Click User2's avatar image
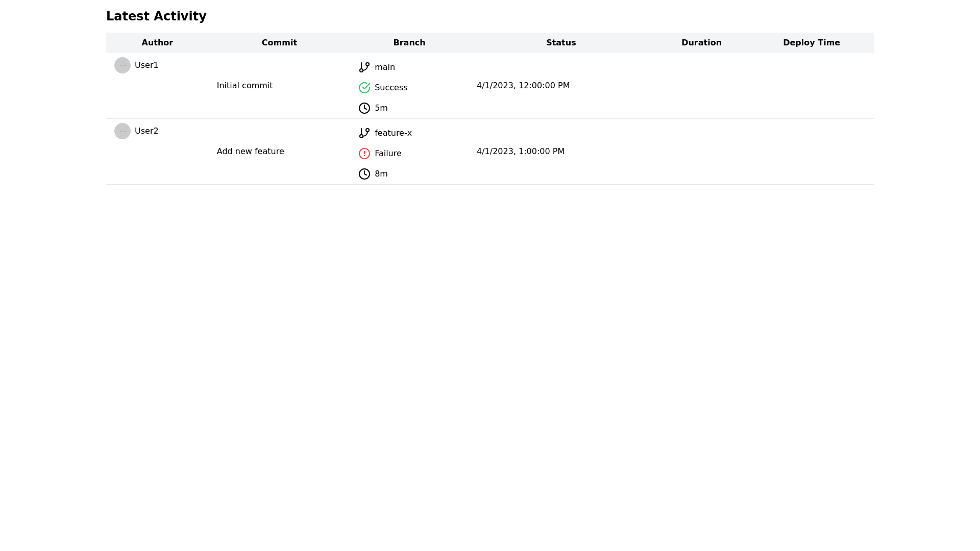Image resolution: width=980 pixels, height=551 pixels. 122,131
